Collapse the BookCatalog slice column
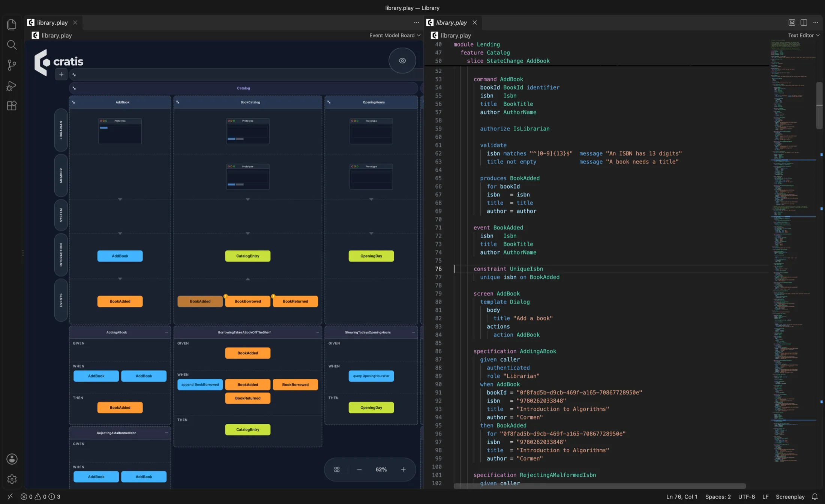The width and height of the screenshot is (825, 504). [x=177, y=102]
